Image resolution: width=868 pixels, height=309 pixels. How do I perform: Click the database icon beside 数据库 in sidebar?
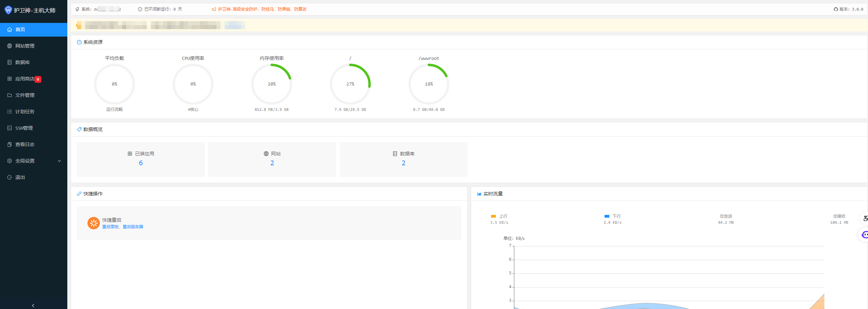[10, 62]
